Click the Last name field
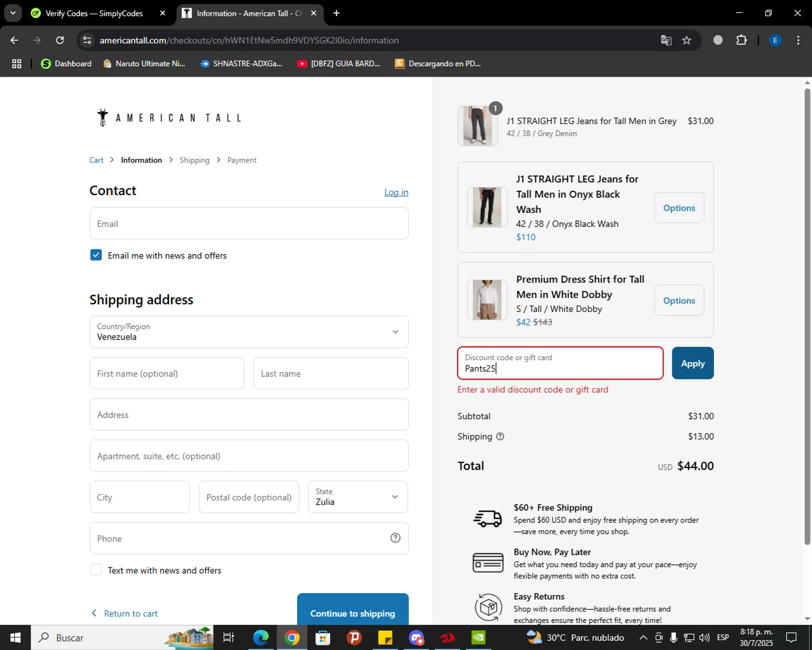 click(x=331, y=373)
